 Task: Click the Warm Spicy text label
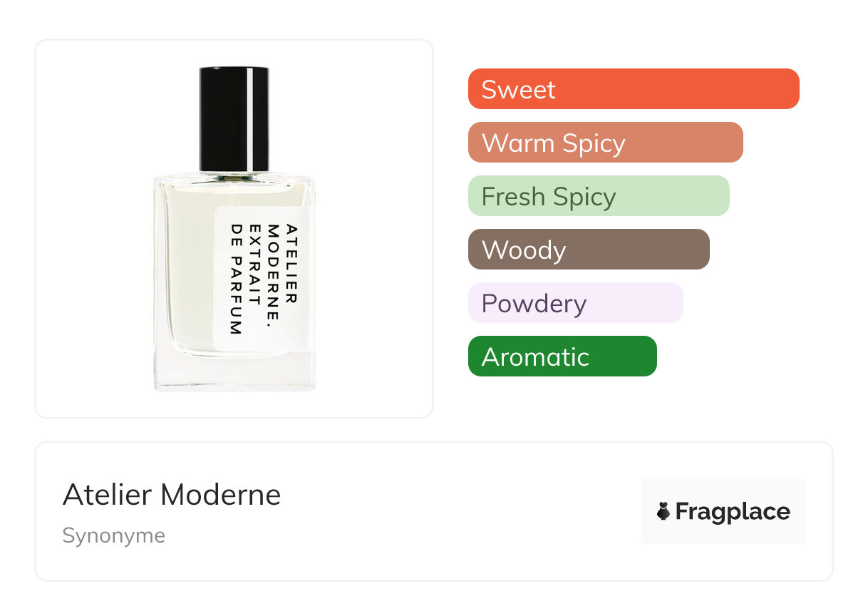click(x=554, y=143)
